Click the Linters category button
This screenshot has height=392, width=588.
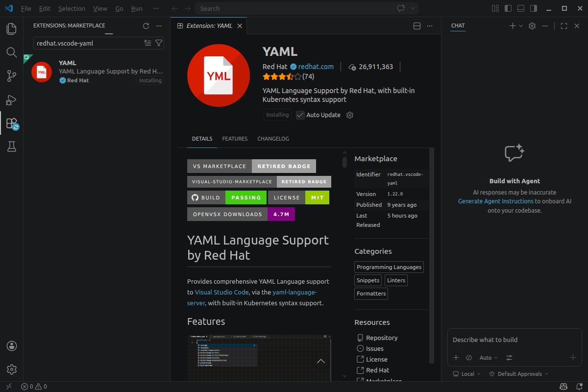click(x=396, y=280)
